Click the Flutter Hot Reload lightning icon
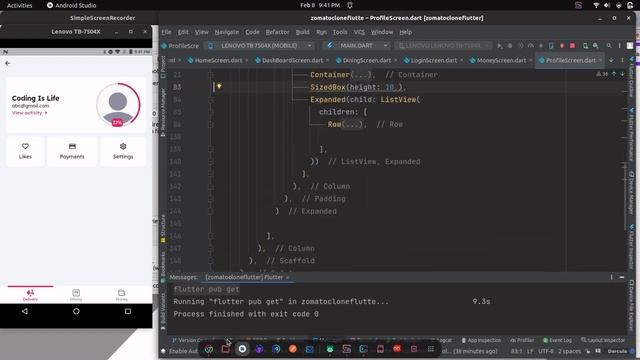The width and height of the screenshot is (640, 360). click(x=562, y=46)
